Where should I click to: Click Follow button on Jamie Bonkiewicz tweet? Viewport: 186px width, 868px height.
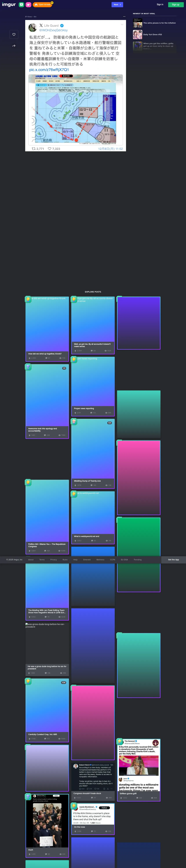(x=104, y=808)
